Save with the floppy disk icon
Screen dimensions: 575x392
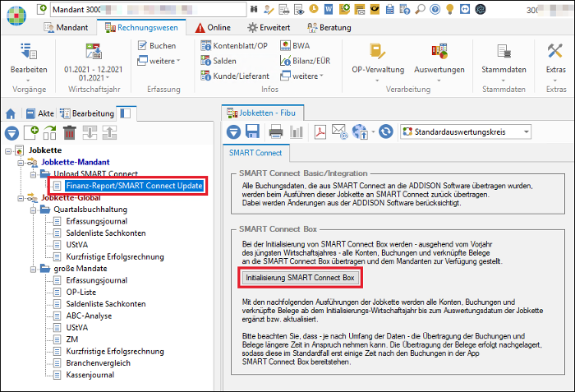pos(253,131)
